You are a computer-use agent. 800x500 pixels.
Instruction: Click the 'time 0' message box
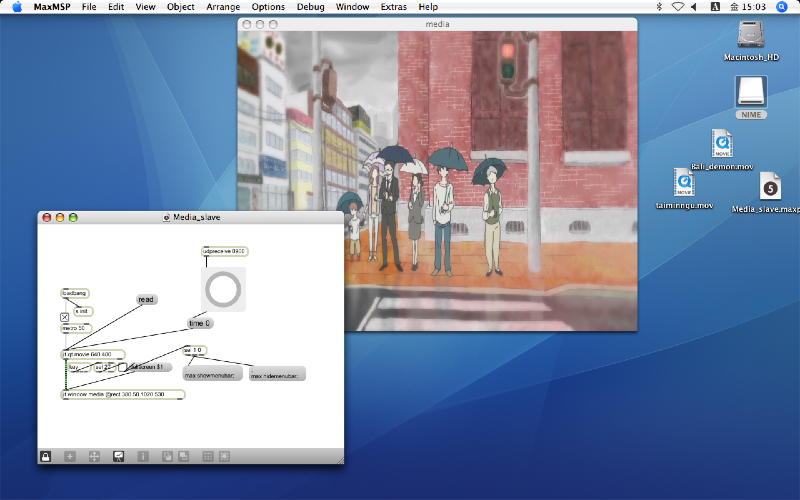[199, 323]
